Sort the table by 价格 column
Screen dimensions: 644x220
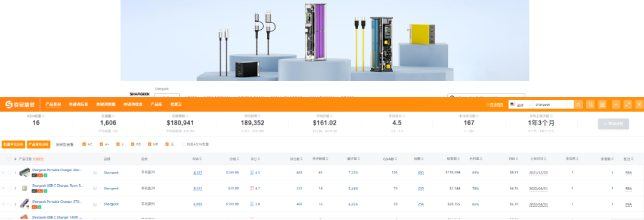click(234, 159)
